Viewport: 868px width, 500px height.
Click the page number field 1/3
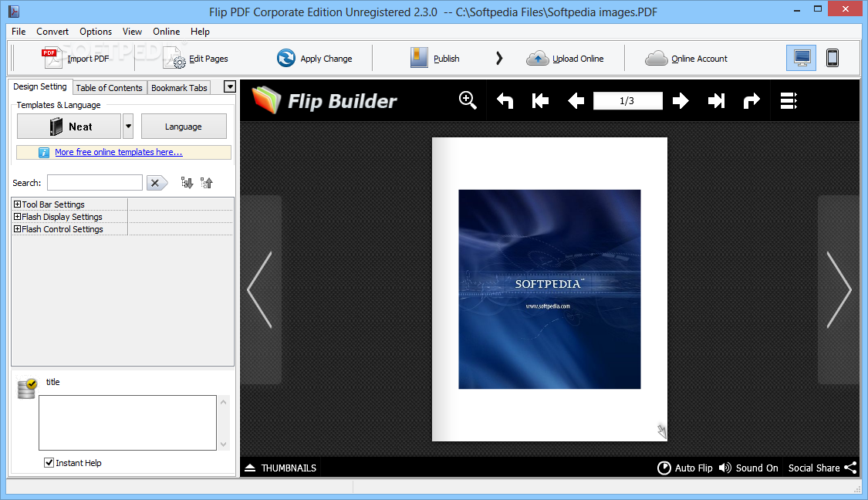click(627, 101)
